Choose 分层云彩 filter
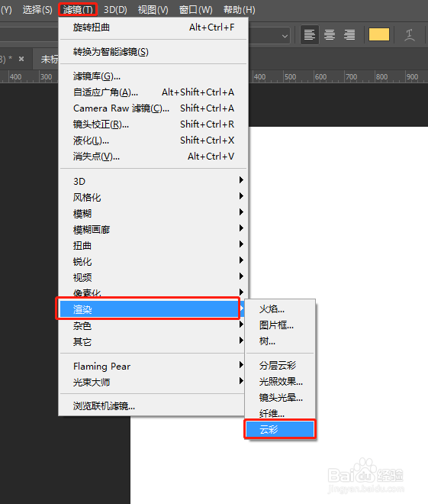This screenshot has height=504, width=428. (x=280, y=366)
